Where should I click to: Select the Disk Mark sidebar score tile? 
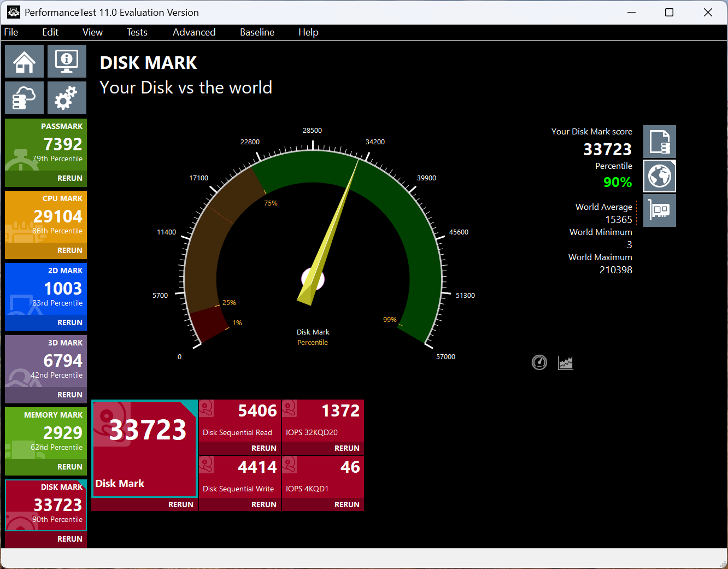pos(46,506)
